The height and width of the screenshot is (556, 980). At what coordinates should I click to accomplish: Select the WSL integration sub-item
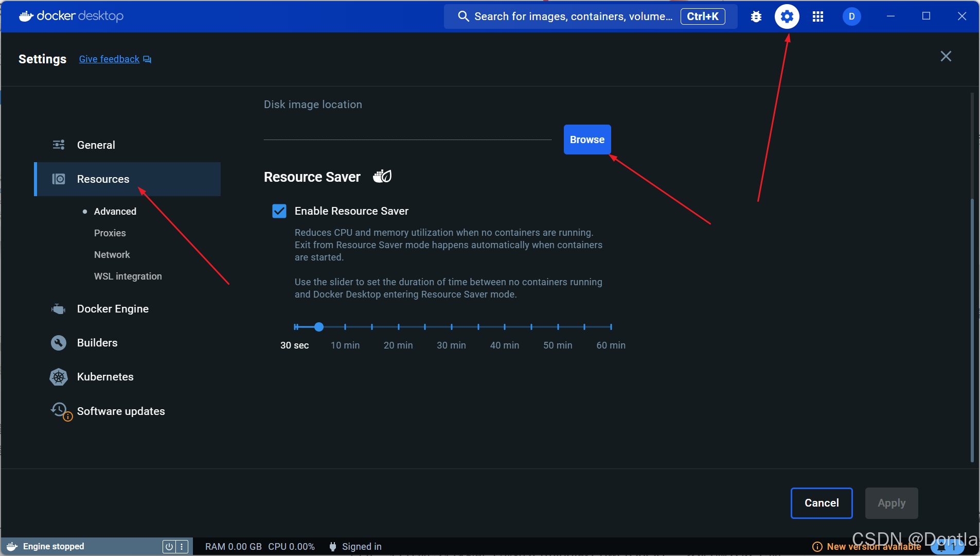pyautogui.click(x=128, y=276)
